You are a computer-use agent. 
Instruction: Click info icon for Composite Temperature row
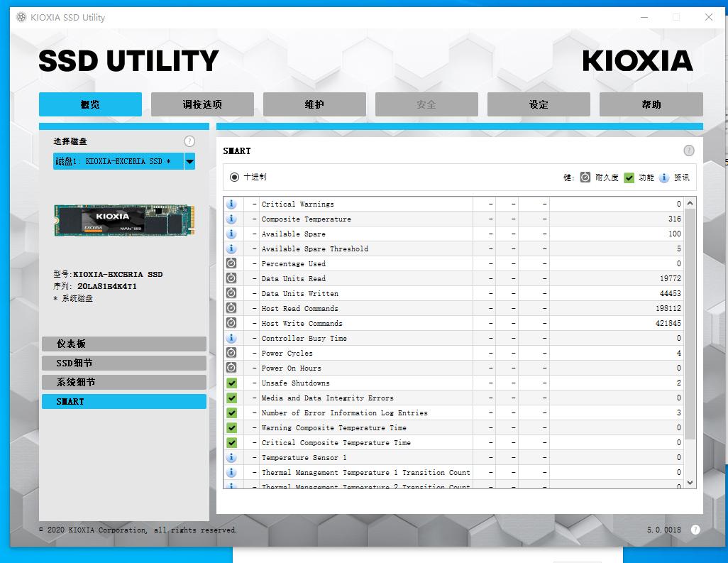[231, 219]
